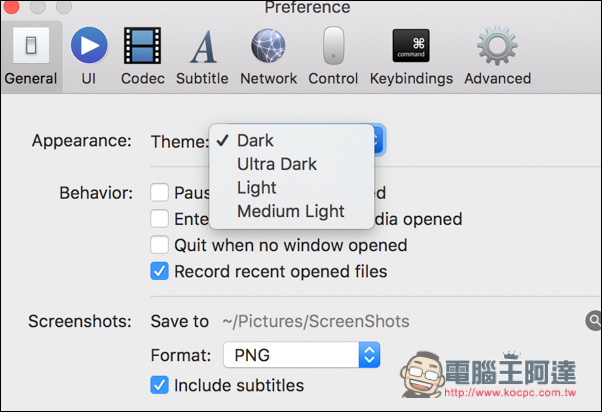Screen dimensions: 602x412
Task: Open the Control mouse pane
Action: pos(333,57)
